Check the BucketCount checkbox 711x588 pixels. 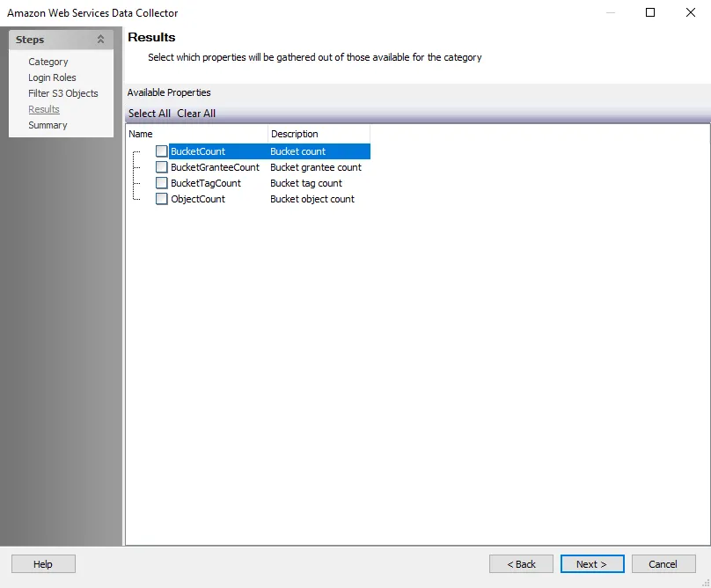pyautogui.click(x=161, y=151)
